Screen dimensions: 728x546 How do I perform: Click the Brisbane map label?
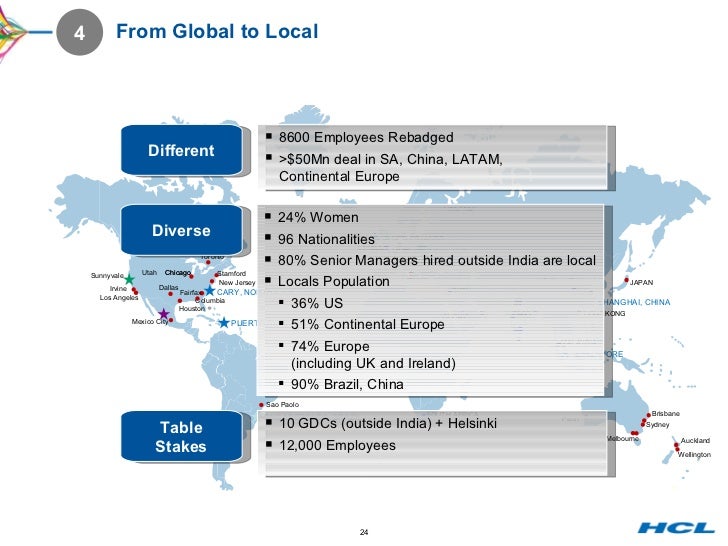tap(665, 413)
